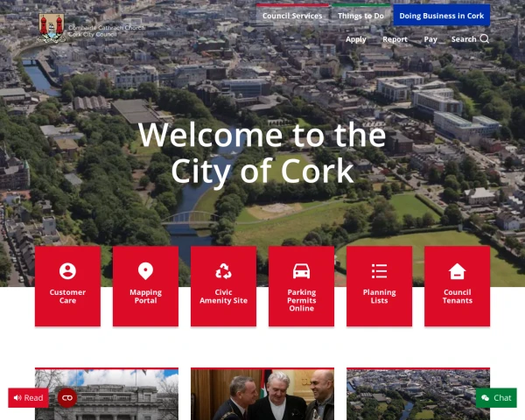Open the Mapping Portal tile
Screen dimensions: 525x420
pyautogui.click(x=145, y=286)
